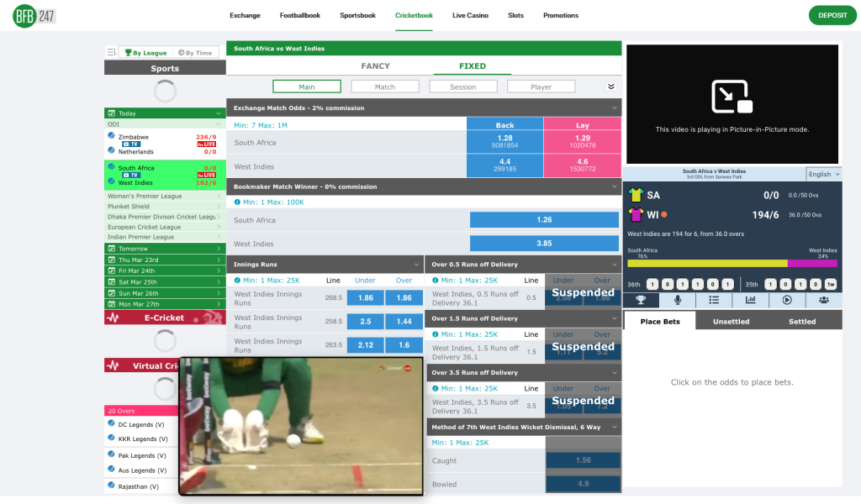
Task: Click the WI magenta jersey icon
Action: coord(636,214)
